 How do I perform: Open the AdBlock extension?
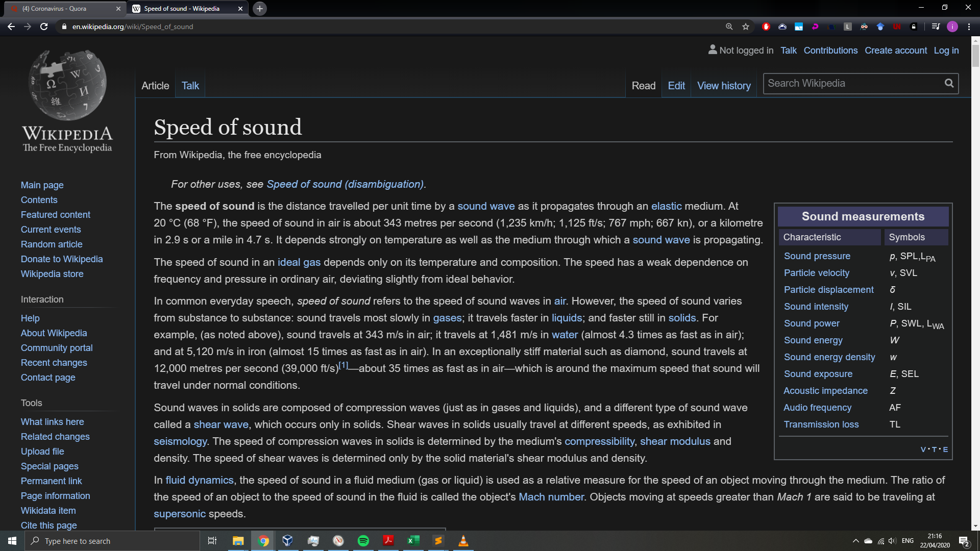pos(766,27)
